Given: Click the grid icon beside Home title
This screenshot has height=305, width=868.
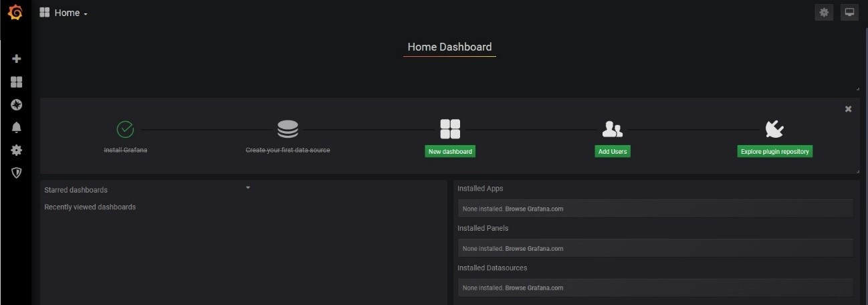Looking at the screenshot, I should [x=45, y=13].
